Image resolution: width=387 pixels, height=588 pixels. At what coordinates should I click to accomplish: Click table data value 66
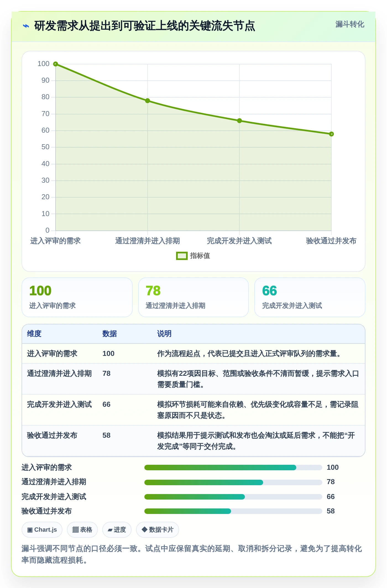point(106,405)
